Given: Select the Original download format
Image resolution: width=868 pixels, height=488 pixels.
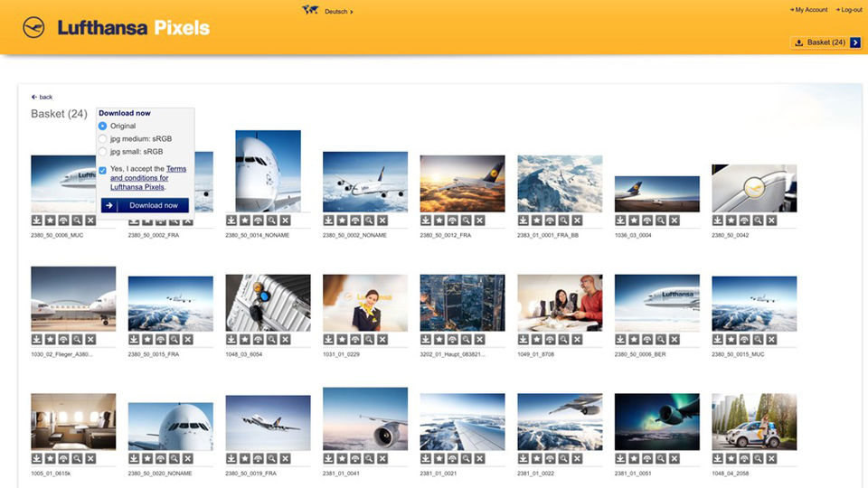Looking at the screenshot, I should pyautogui.click(x=102, y=127).
